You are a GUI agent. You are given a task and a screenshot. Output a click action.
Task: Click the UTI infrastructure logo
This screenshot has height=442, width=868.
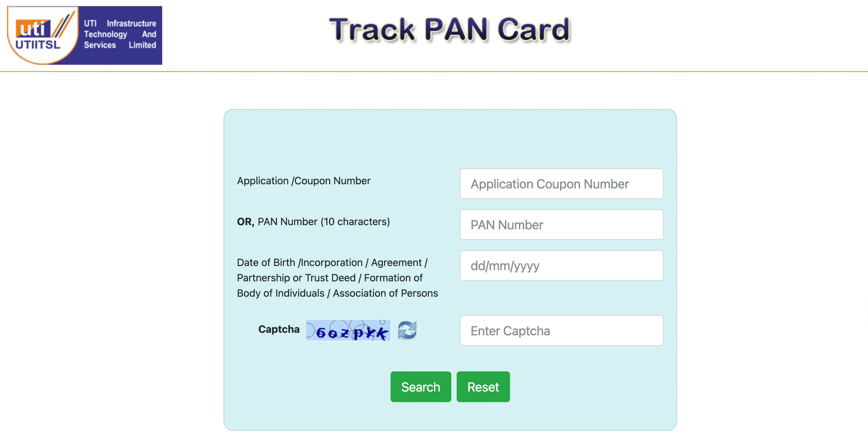point(88,34)
